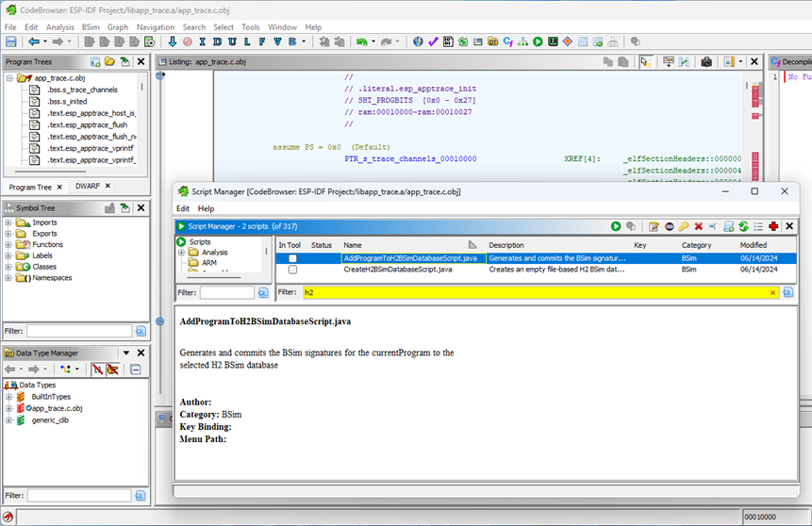
Task: Click the red plus help icon in Script Manager
Action: pos(773,226)
